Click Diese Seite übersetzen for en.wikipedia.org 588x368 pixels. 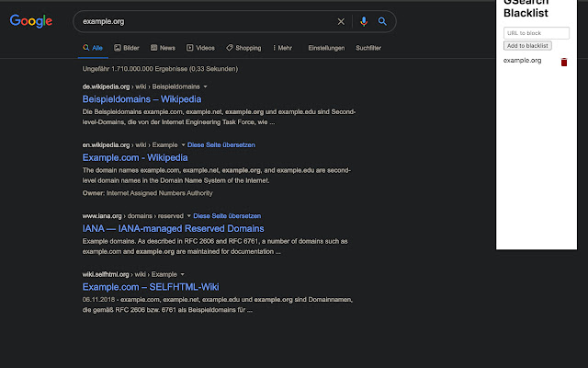(221, 145)
